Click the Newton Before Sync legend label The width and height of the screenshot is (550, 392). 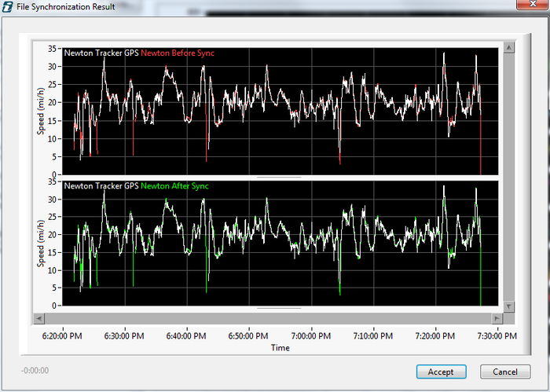(178, 53)
